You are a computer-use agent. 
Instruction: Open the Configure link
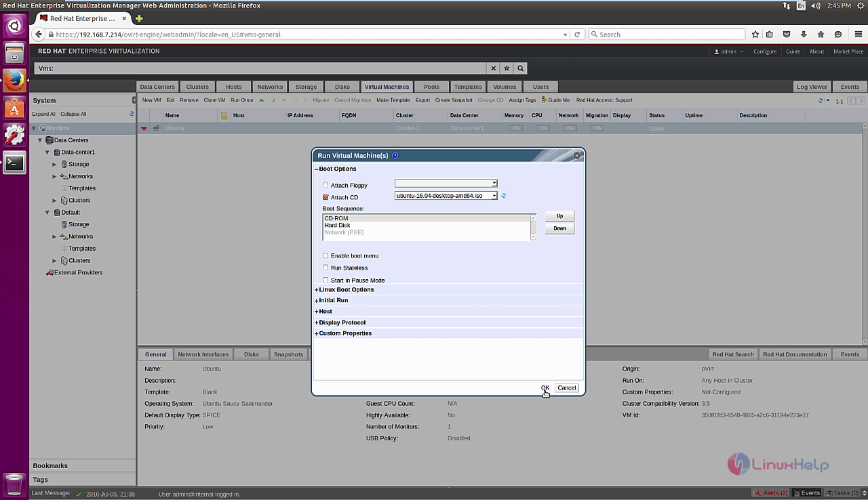pyautogui.click(x=765, y=51)
